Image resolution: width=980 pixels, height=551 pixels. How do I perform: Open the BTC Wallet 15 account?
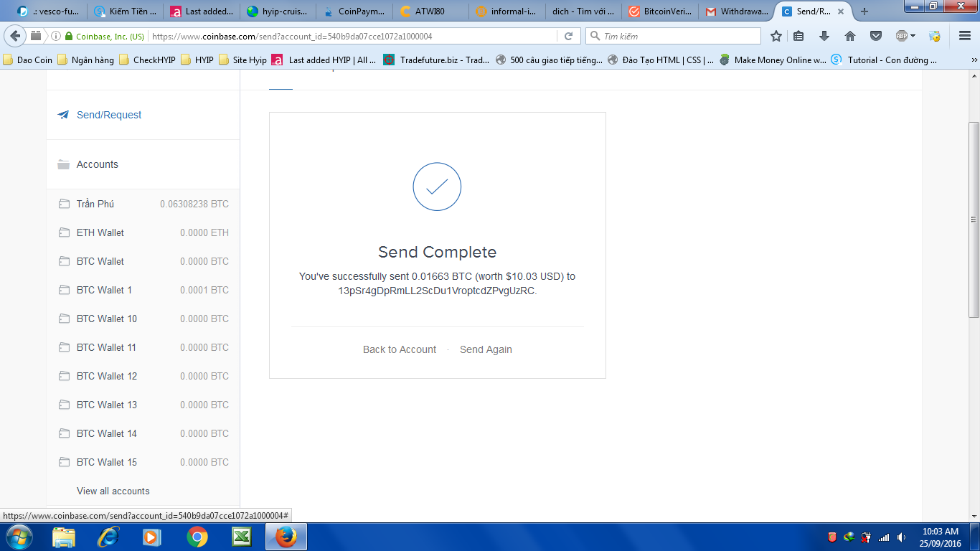pos(143,462)
